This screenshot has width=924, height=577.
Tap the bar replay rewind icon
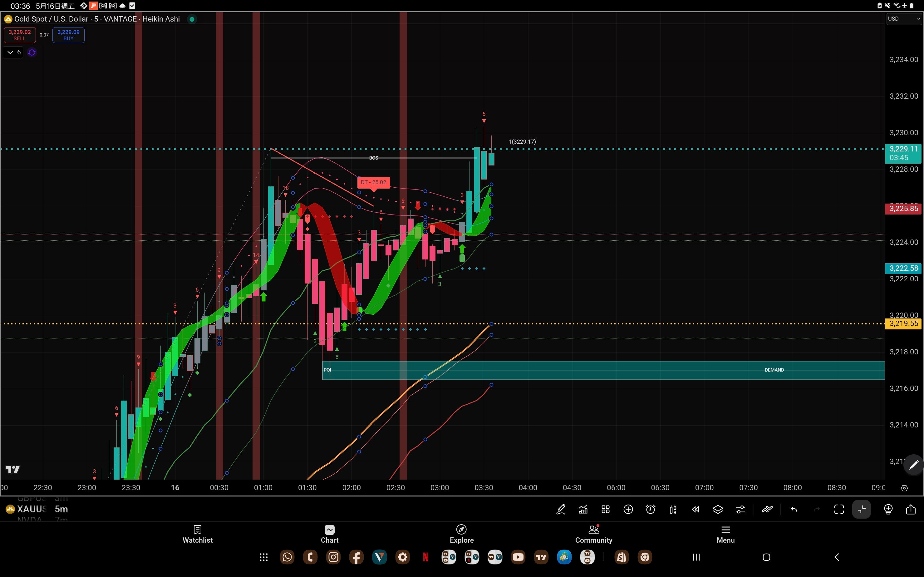tap(695, 510)
